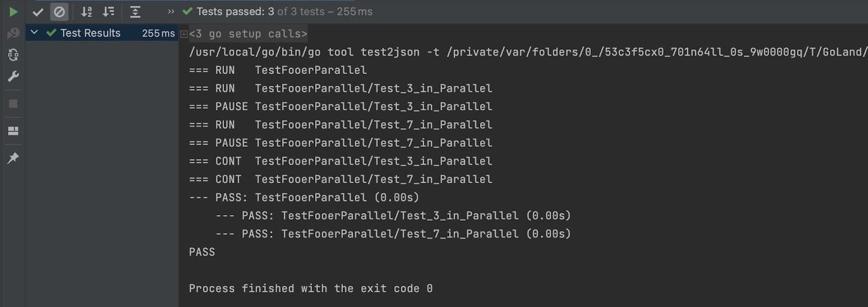Click the TestFooerParallel PASS output line
Viewport: 868px width, 307px height.
pos(304,197)
